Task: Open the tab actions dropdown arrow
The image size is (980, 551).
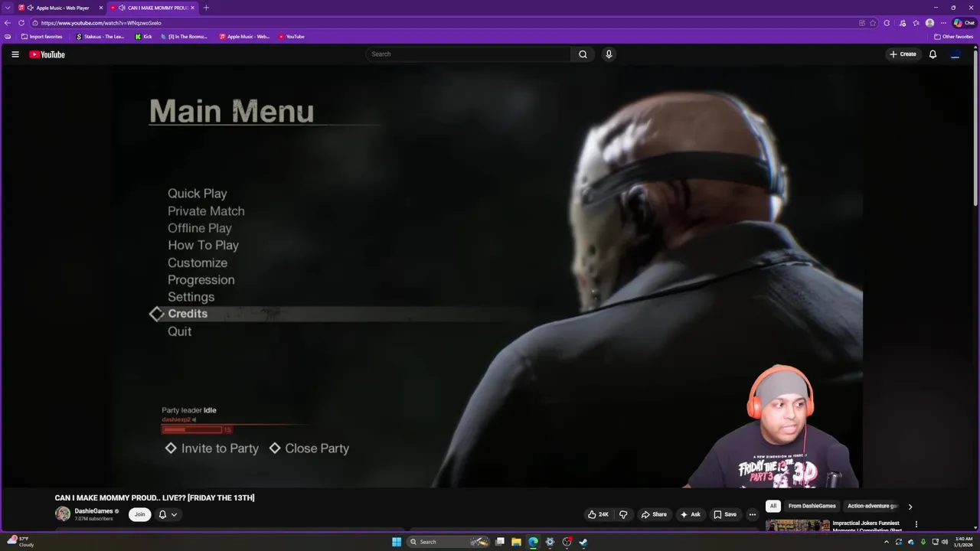Action: [x=8, y=8]
